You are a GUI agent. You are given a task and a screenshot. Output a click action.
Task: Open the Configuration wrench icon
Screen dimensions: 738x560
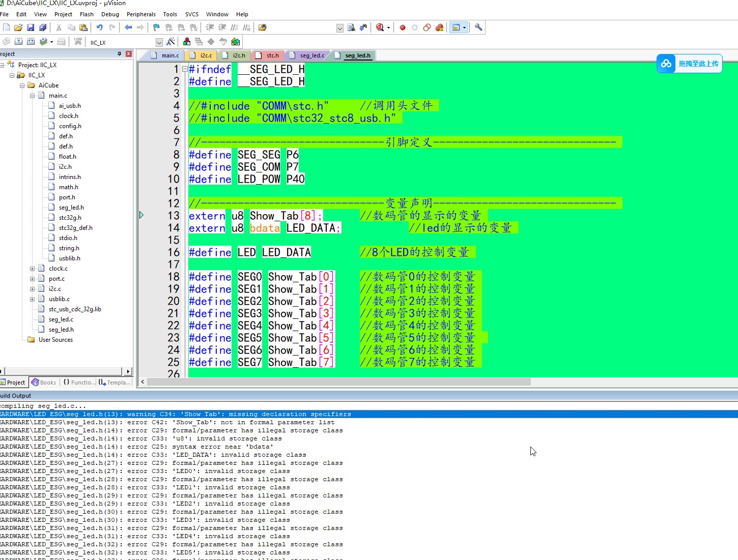(478, 27)
